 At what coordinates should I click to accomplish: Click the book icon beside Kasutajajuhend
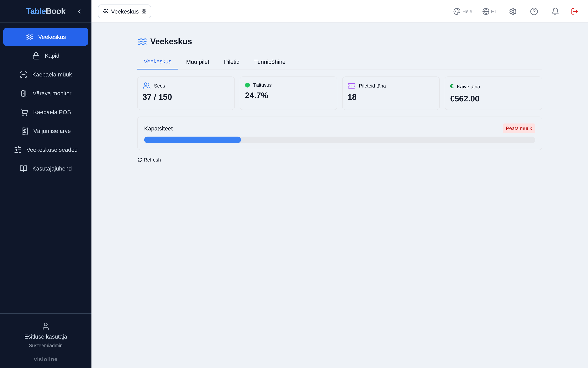[23, 169]
